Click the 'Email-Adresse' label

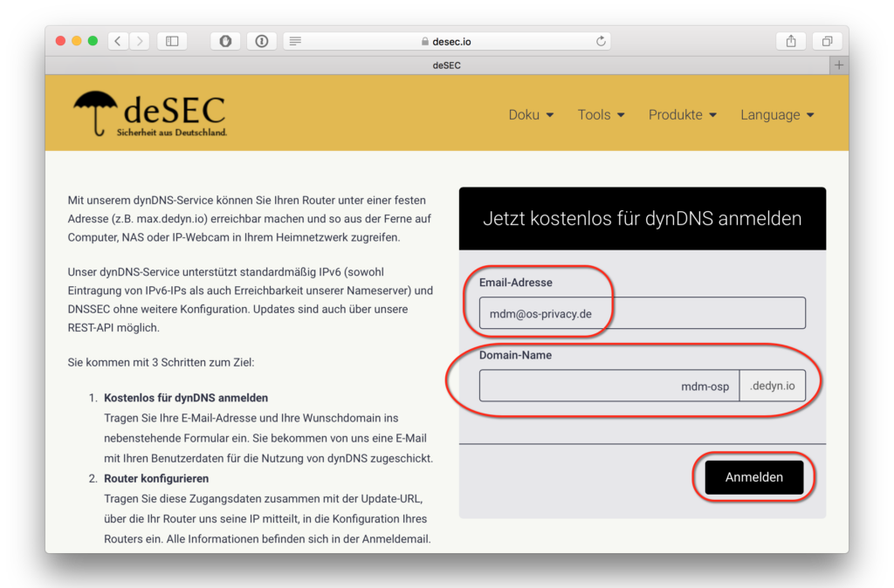click(x=515, y=283)
